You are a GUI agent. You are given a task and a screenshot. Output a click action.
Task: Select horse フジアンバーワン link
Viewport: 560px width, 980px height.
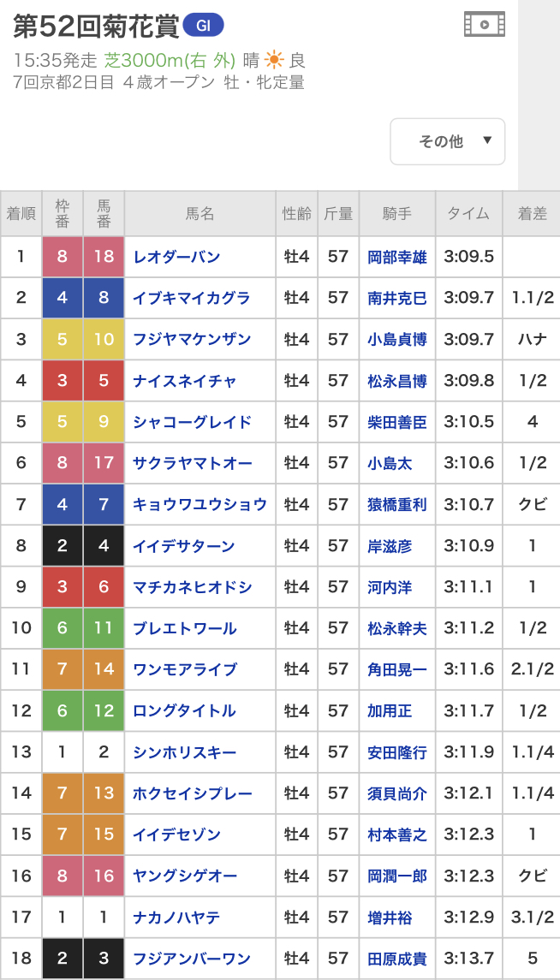pyautogui.click(x=192, y=959)
